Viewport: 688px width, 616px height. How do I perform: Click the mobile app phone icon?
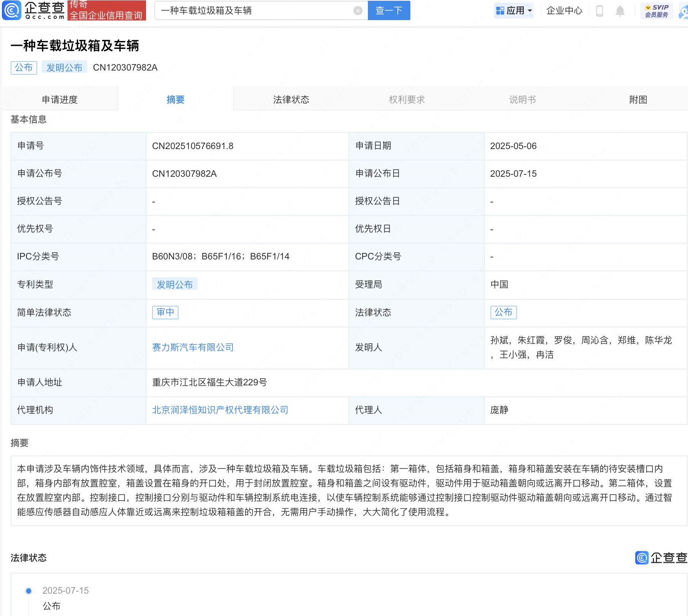pos(600,11)
